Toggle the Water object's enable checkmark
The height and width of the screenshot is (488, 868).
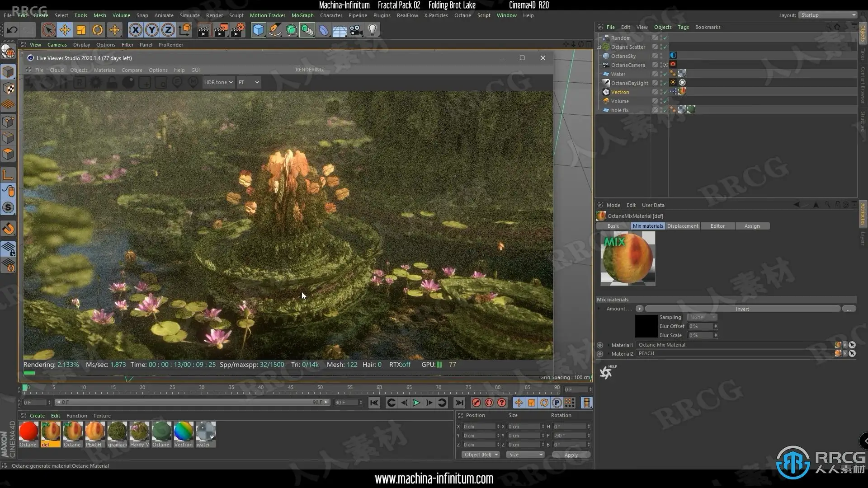[x=665, y=74]
